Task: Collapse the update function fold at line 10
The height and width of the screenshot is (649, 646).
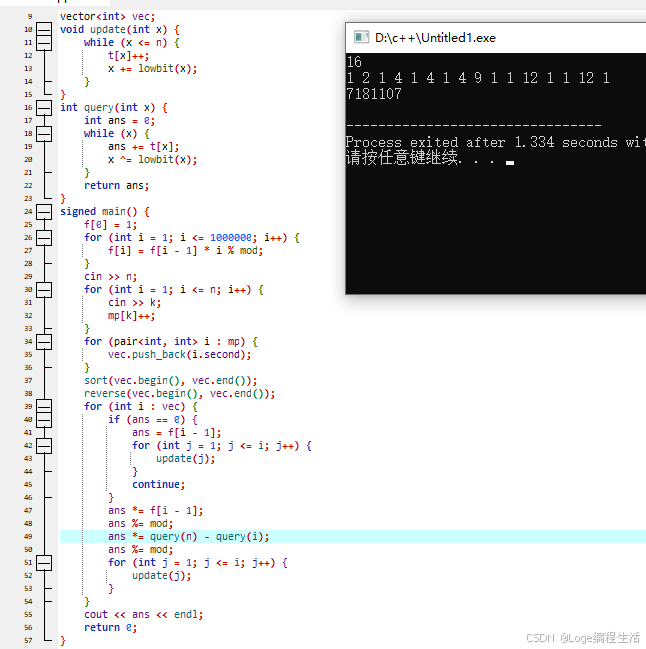Action: tap(44, 29)
